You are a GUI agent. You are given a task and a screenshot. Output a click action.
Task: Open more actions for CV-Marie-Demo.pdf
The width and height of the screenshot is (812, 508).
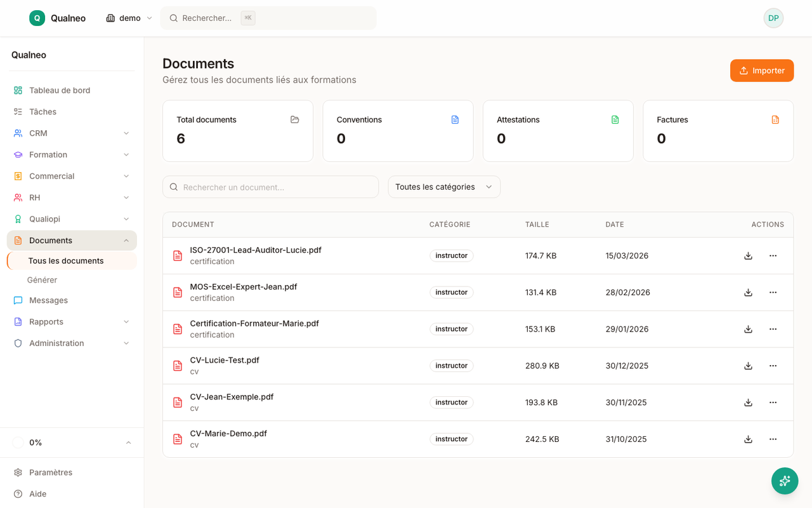click(773, 439)
